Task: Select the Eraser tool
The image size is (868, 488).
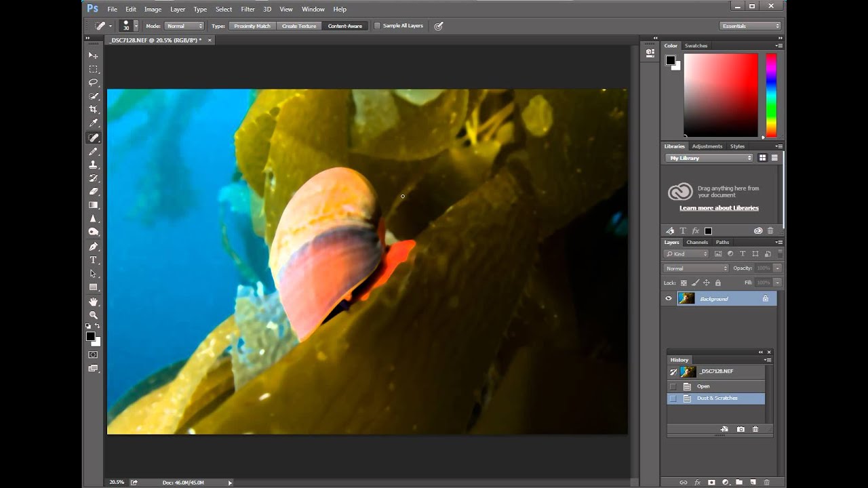Action: [x=94, y=192]
